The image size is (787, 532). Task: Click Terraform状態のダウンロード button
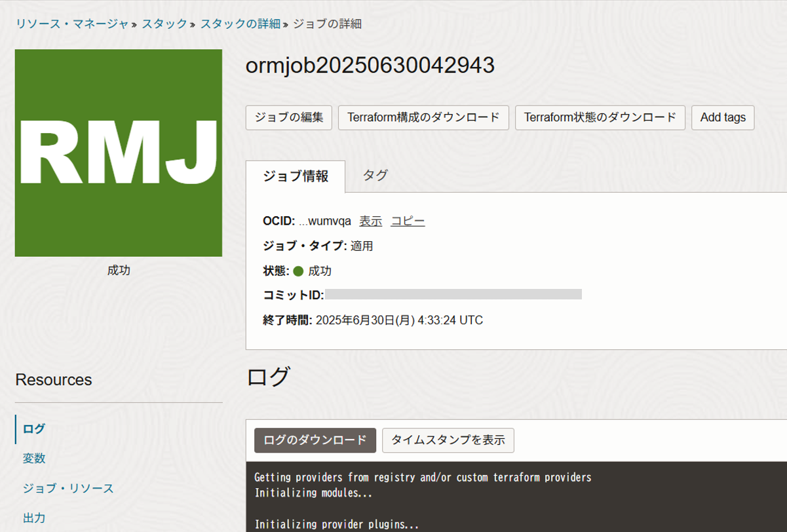click(x=600, y=117)
